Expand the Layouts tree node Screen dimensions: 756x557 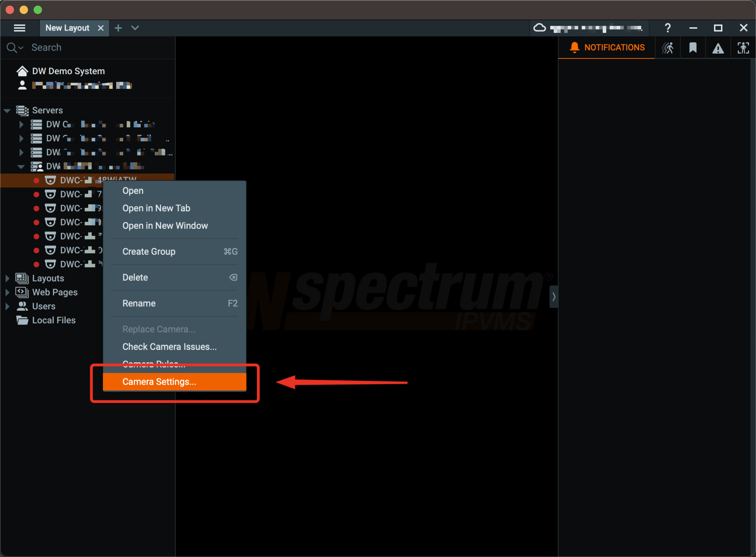[7, 278]
